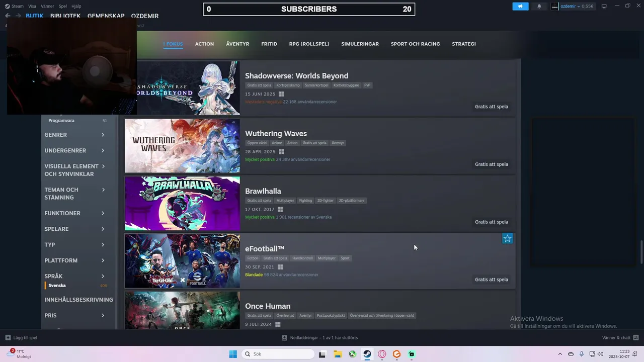Click the Steam page vertical scrollbar
Viewport: 644px width, 362px height.
pyautogui.click(x=641, y=251)
